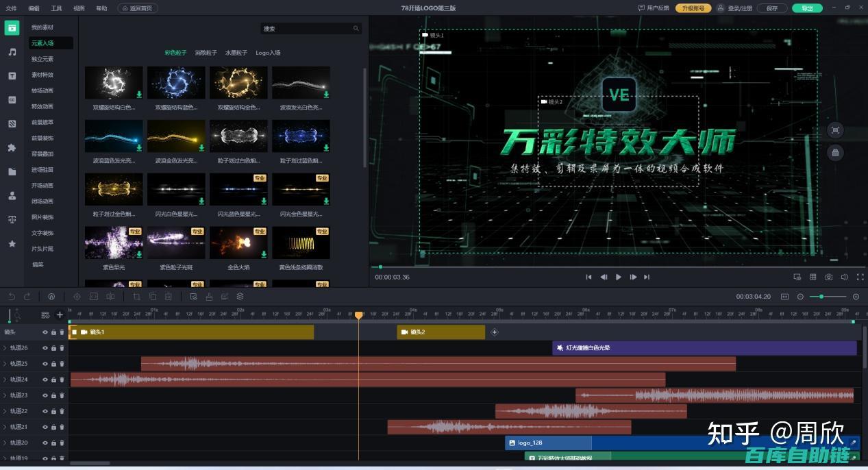868x470 pixels.
Task: Toggle visibility of 轨道24
Action: pyautogui.click(x=45, y=380)
